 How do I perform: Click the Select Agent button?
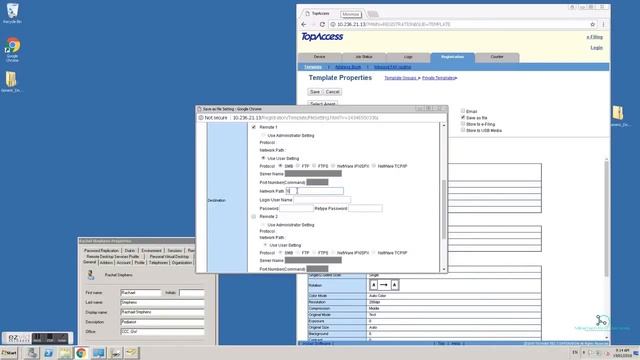click(x=322, y=104)
